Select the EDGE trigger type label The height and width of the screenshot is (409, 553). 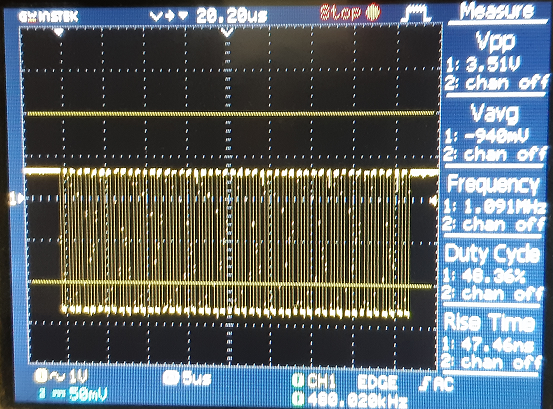point(377,382)
